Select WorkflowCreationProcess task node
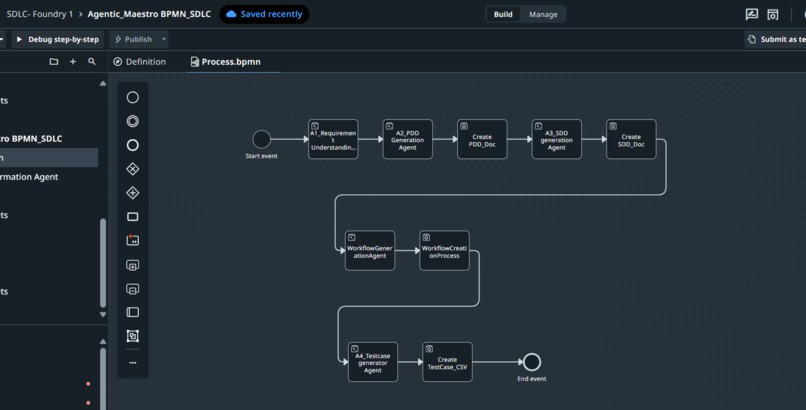This screenshot has height=410, width=806. point(445,251)
